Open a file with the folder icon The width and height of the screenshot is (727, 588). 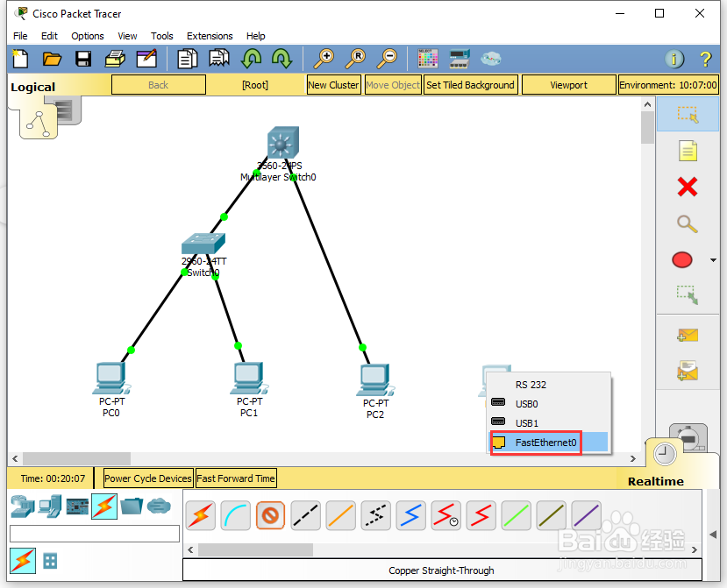[x=52, y=59]
